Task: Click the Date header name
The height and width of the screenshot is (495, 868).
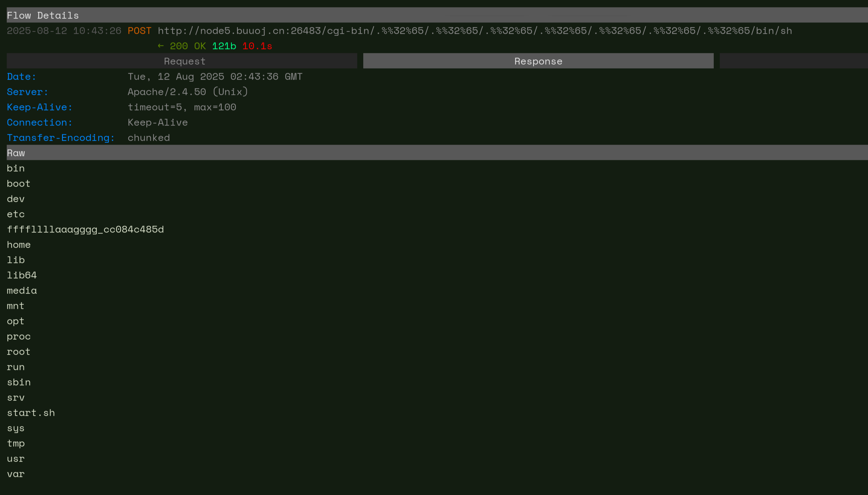Action: (x=21, y=77)
